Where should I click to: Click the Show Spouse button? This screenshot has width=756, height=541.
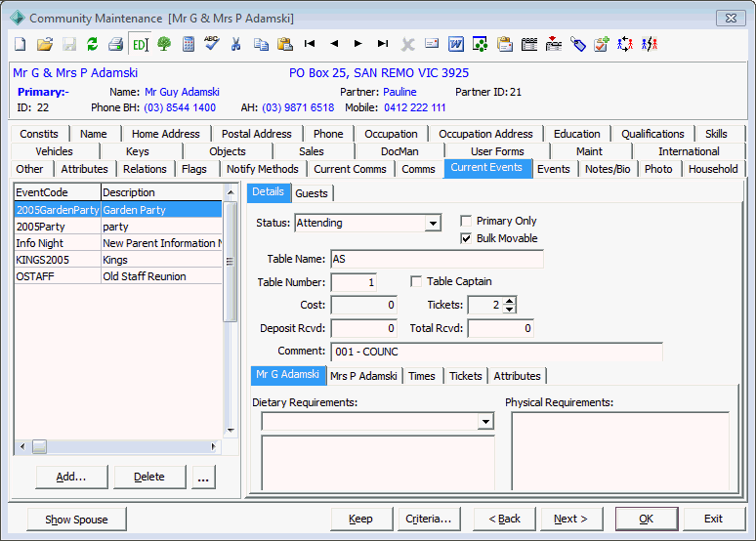(x=76, y=520)
